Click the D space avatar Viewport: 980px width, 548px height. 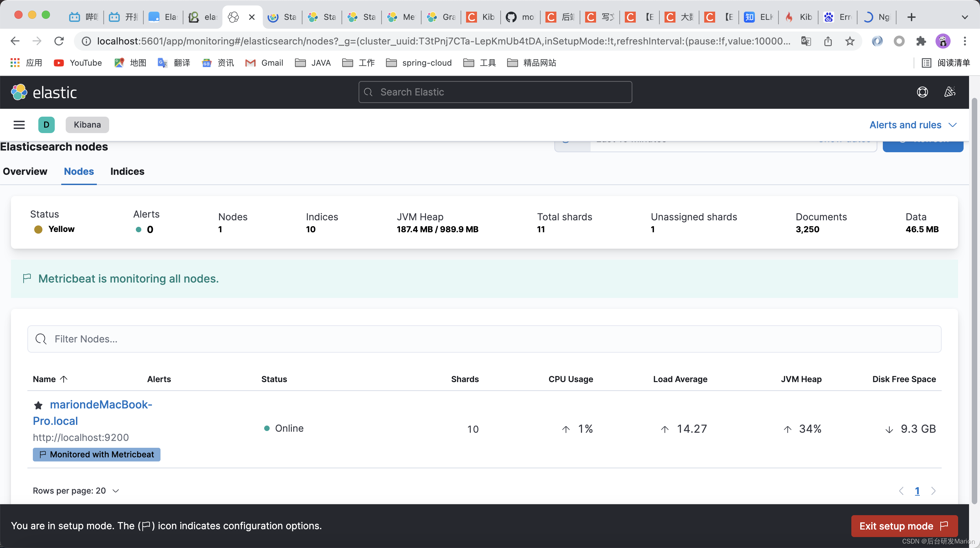pyautogui.click(x=47, y=125)
